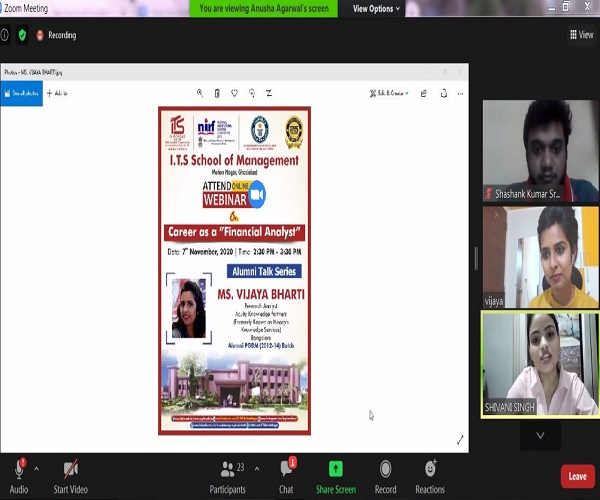The image size is (600, 500).
Task: Open the Edit & Create dropdown
Action: click(x=389, y=93)
